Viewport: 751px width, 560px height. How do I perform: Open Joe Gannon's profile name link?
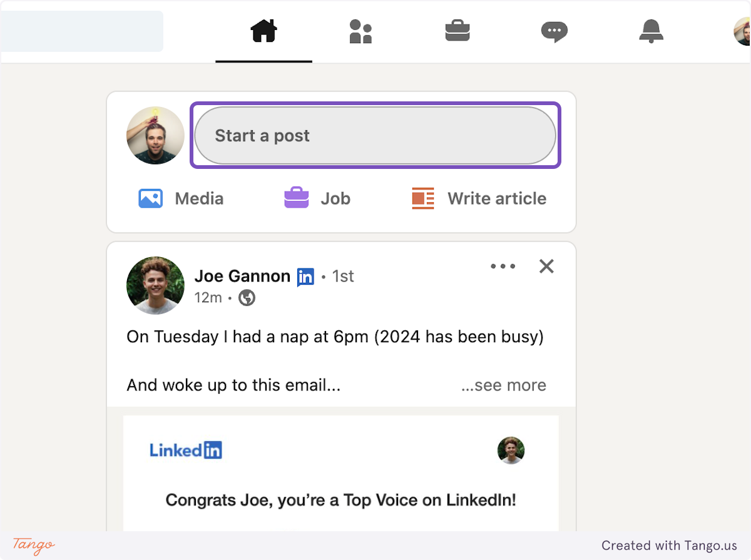[242, 276]
